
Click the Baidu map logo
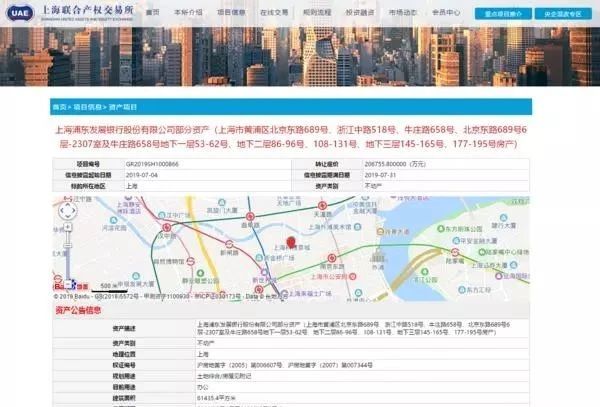71,286
